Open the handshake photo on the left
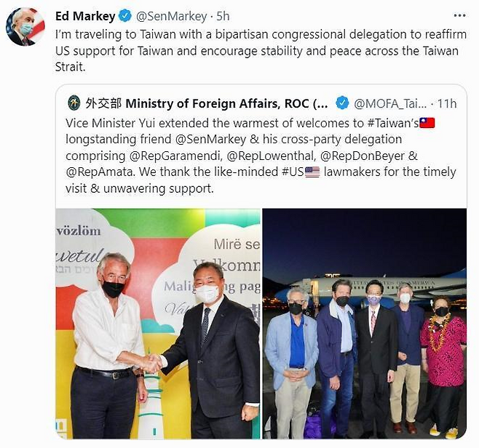 (158, 324)
